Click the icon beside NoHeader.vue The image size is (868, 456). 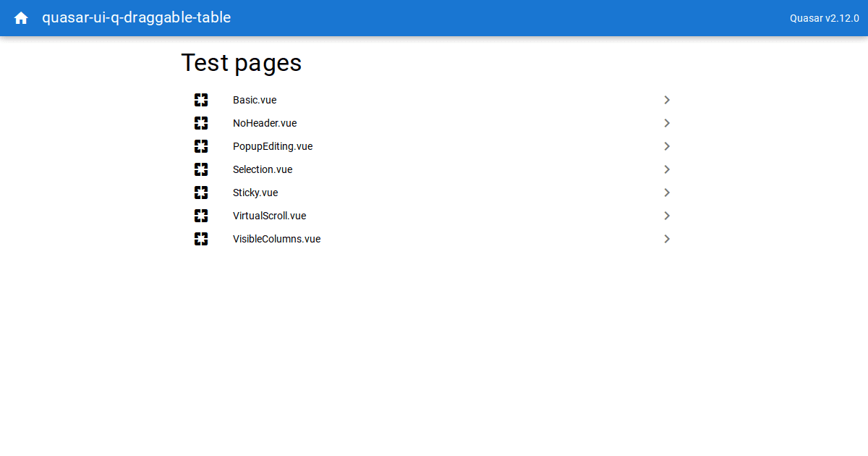201,123
